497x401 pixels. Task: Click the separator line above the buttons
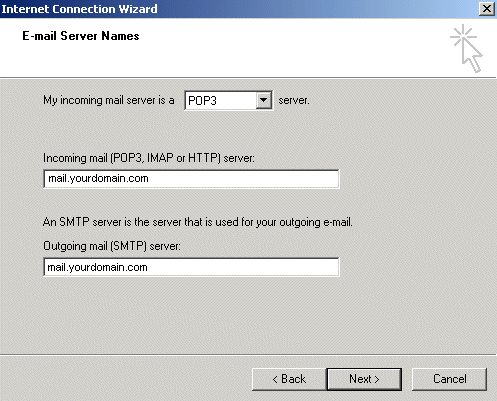point(248,354)
